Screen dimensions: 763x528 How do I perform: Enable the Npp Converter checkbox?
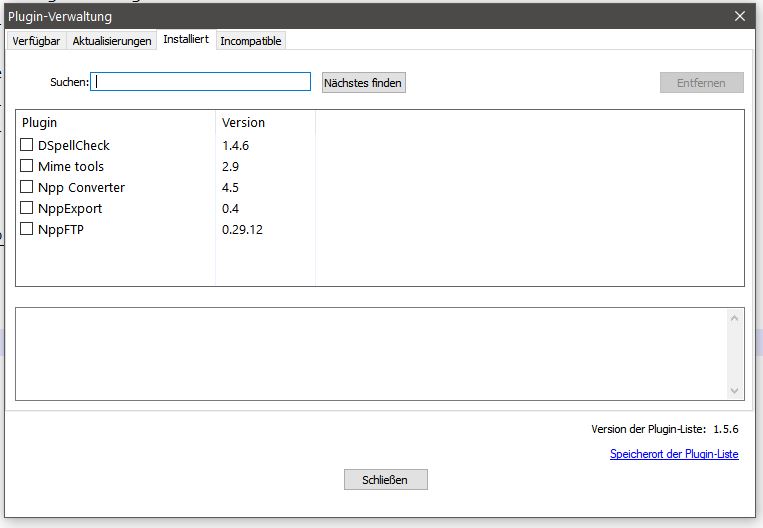coord(26,187)
